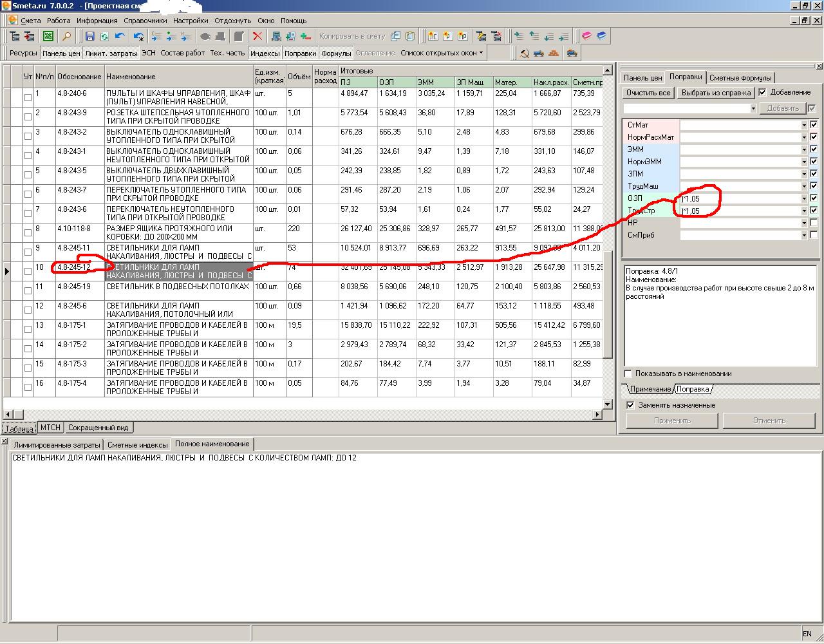Check 'Показывать в наименовании' option
824x644 pixels.
tap(628, 374)
